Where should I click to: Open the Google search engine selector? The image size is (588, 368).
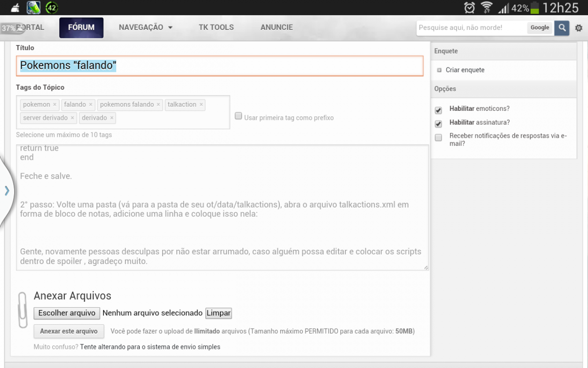click(539, 28)
